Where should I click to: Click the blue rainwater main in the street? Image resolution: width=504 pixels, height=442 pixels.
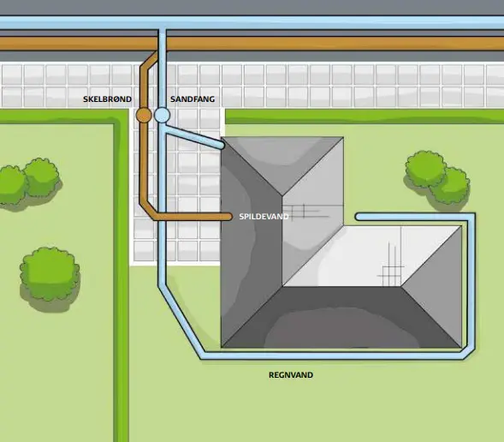[x=252, y=22]
